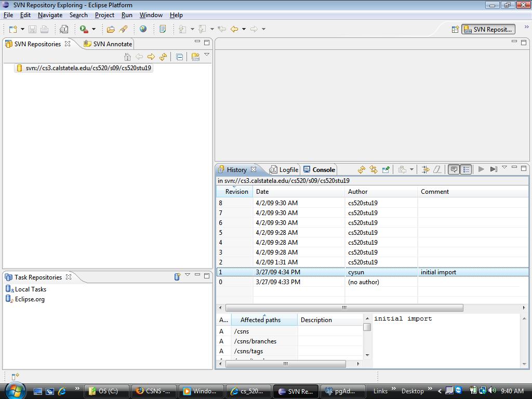This screenshot has width=532, height=399.
Task: Open the SVN Repositories view menu dropdown
Action: (x=207, y=55)
